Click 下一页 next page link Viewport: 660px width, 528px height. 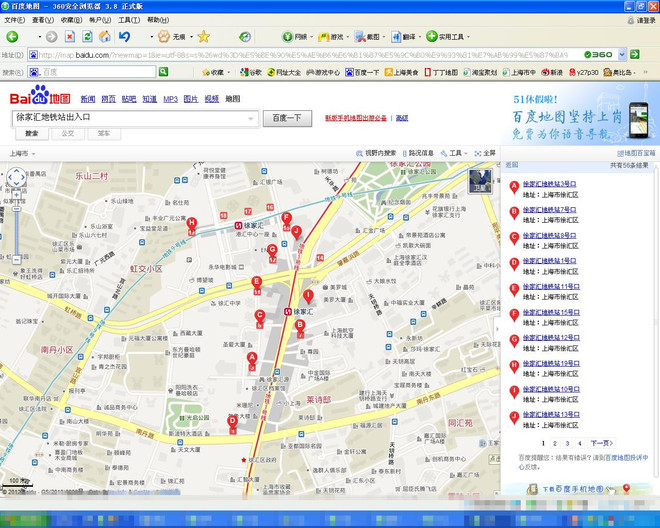click(x=601, y=443)
